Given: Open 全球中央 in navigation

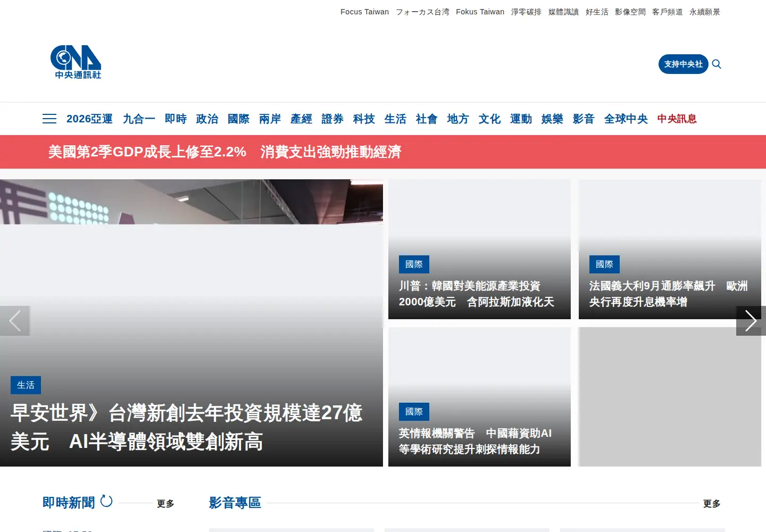Looking at the screenshot, I should click(x=626, y=119).
